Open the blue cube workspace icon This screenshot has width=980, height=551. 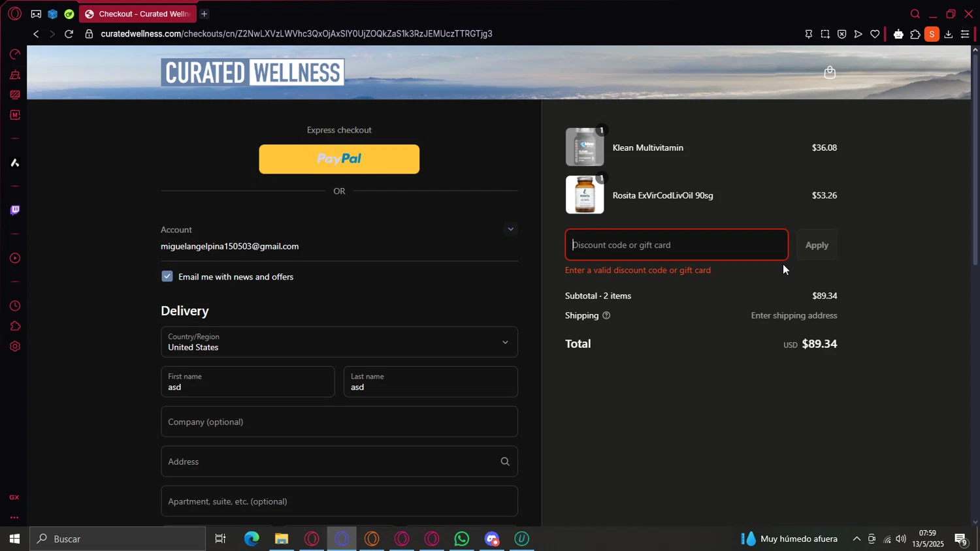(x=52, y=14)
